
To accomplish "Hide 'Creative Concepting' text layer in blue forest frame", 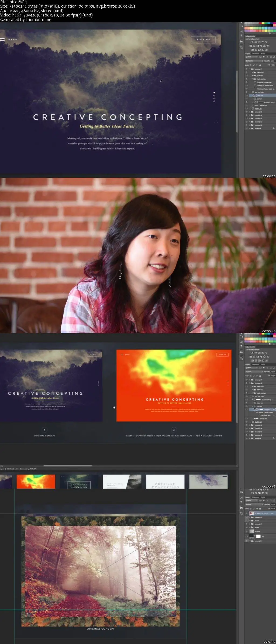I will click(247, 82).
